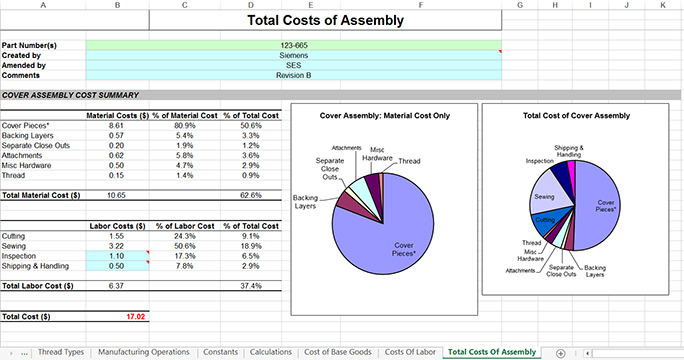Select the Material Cost Only pie chart
This screenshot has width=684, height=360.
(x=384, y=209)
